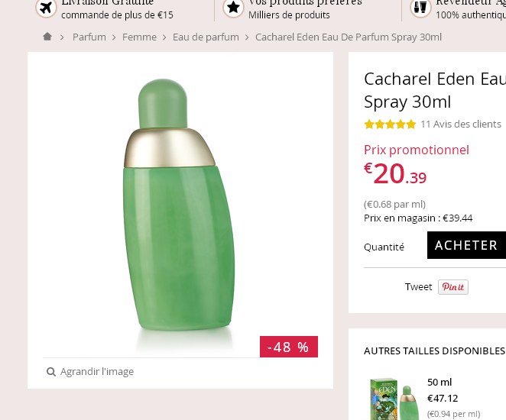Image resolution: width=506 pixels, height=420 pixels.
Task: Open the Parfum breadcrumb link
Action: pyautogui.click(x=89, y=37)
